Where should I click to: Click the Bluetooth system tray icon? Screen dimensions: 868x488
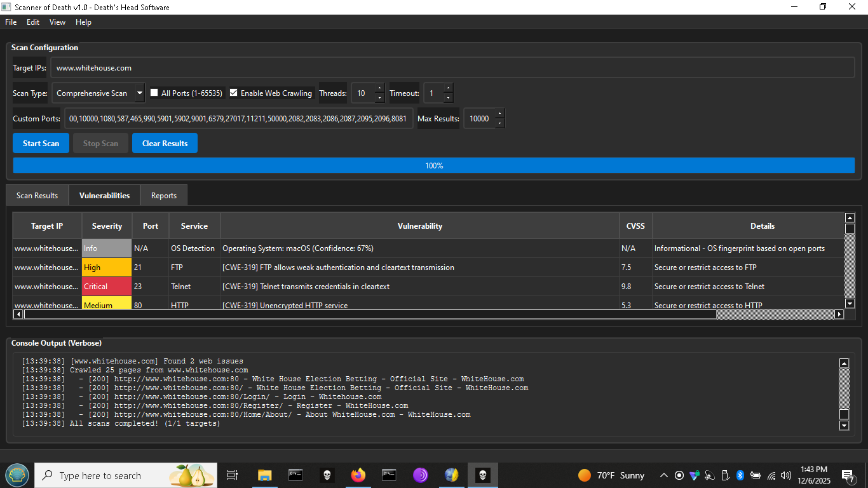[740, 475]
